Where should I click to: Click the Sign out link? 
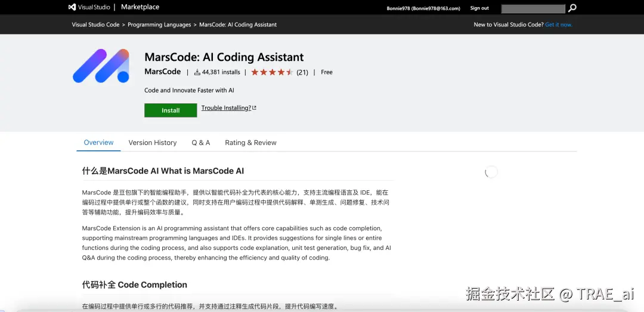click(479, 8)
